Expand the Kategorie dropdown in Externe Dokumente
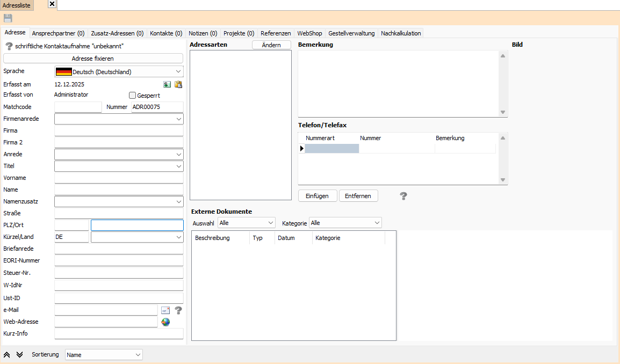Viewport: 620px width, 364px height. click(345, 223)
